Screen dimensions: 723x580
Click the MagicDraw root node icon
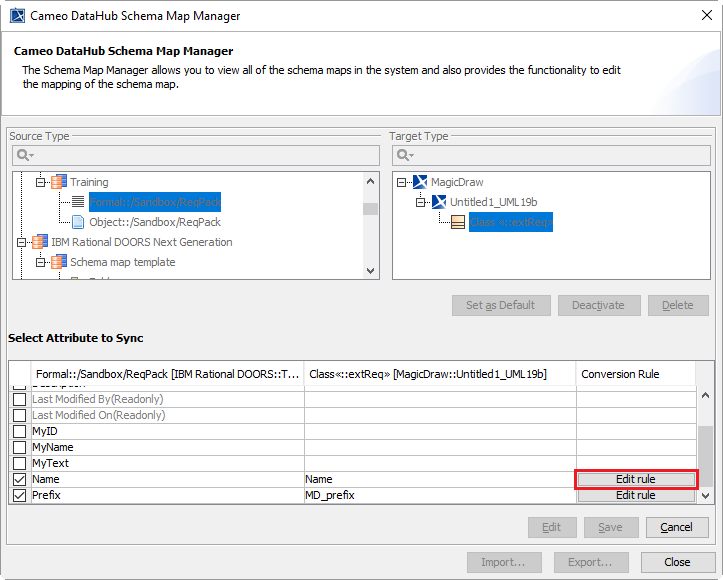(420, 182)
